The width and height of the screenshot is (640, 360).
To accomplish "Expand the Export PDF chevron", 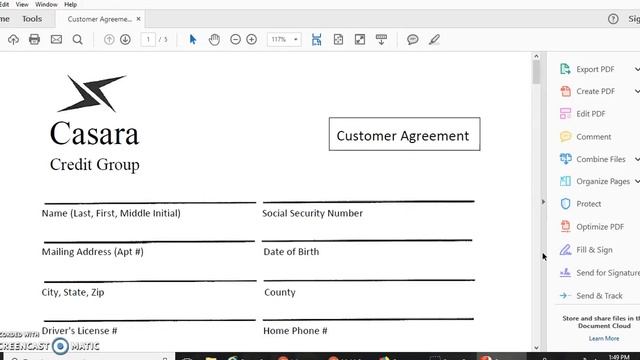I will click(x=637, y=69).
